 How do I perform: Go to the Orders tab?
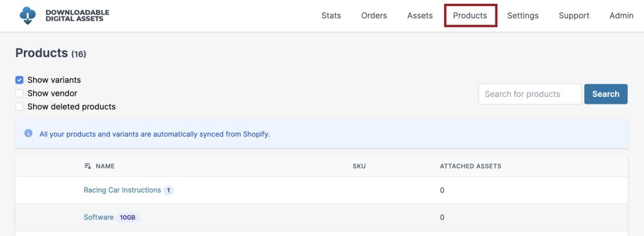[x=374, y=16]
